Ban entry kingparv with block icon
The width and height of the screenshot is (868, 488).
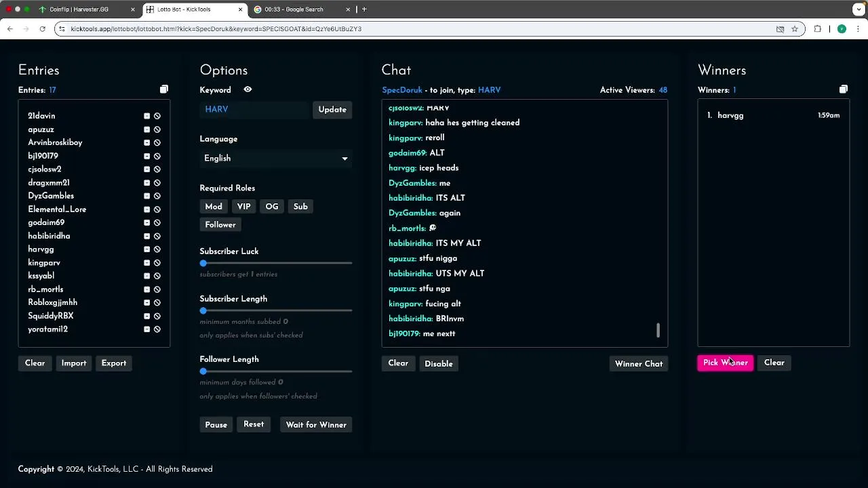click(157, 263)
